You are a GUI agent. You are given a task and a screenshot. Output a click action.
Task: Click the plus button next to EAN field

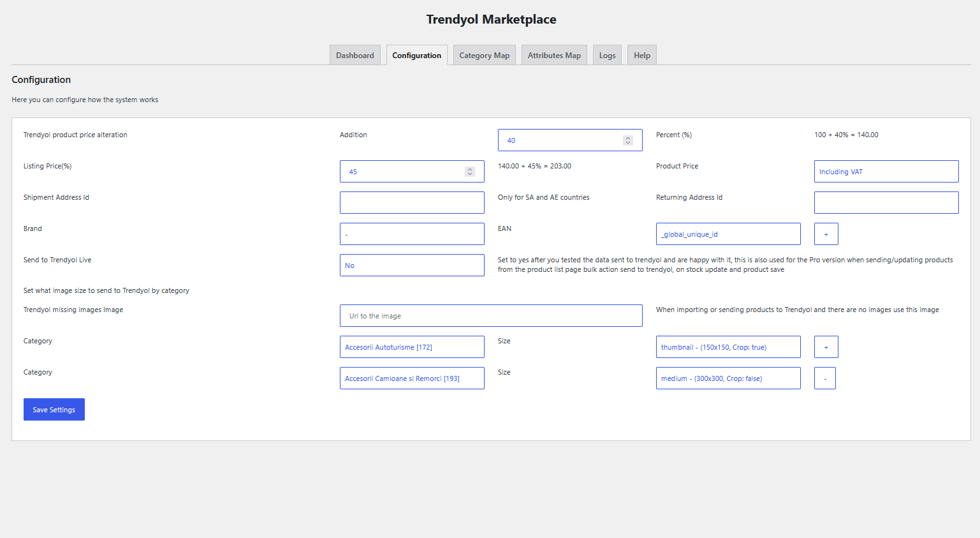click(x=826, y=234)
